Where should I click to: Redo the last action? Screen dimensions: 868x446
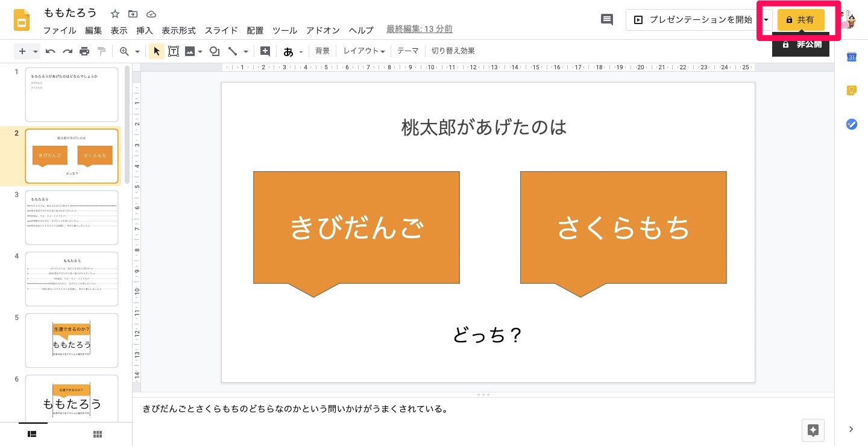pyautogui.click(x=68, y=51)
